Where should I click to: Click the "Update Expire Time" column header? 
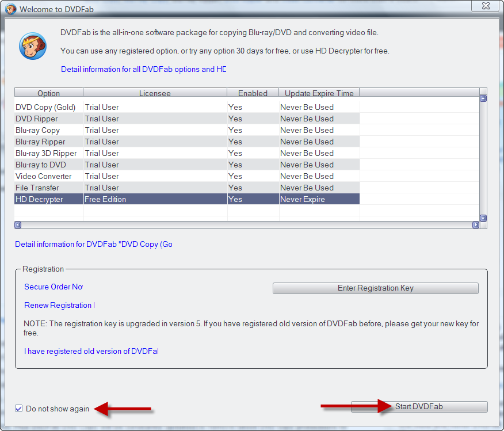point(319,92)
